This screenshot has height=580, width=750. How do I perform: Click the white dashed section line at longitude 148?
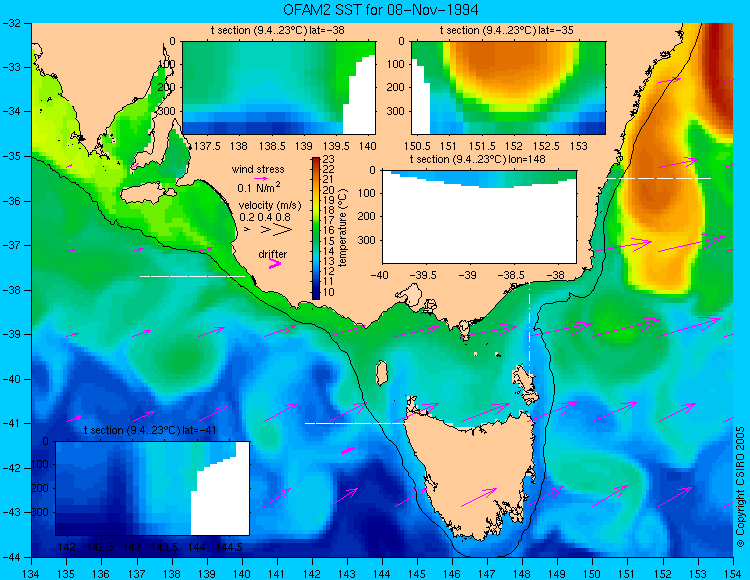point(529,330)
